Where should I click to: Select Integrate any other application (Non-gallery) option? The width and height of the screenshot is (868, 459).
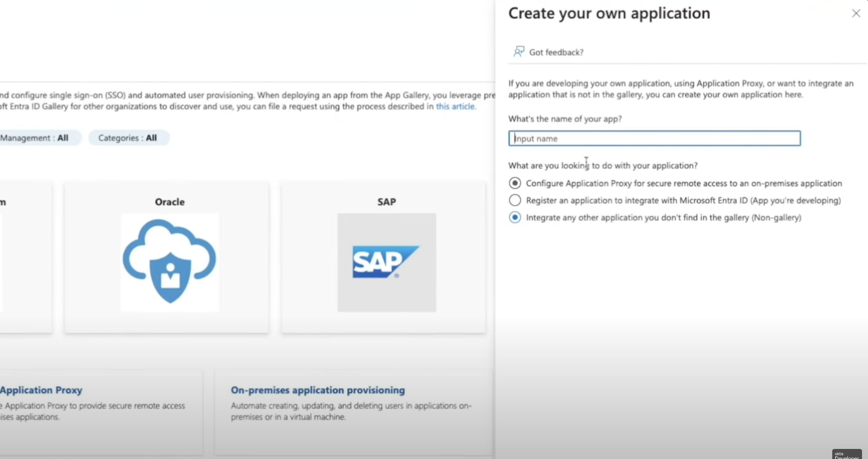click(515, 218)
